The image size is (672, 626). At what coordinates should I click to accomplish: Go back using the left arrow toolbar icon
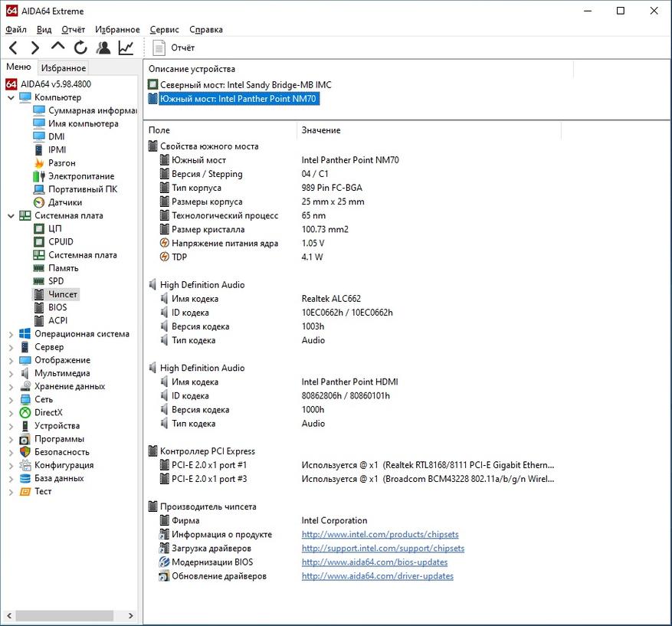pyautogui.click(x=13, y=48)
